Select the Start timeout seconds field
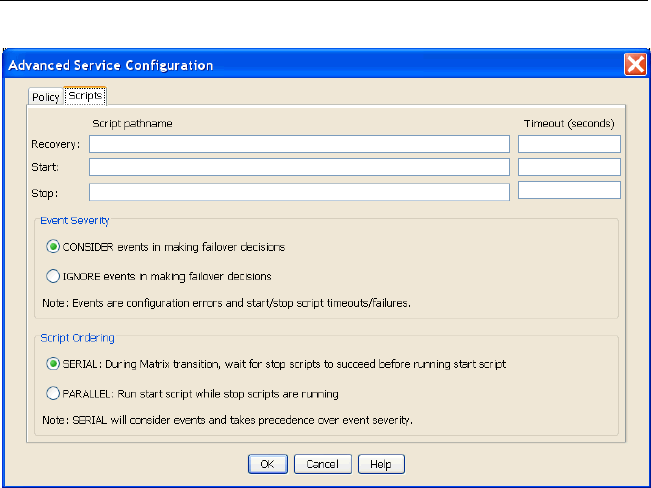 569,167
